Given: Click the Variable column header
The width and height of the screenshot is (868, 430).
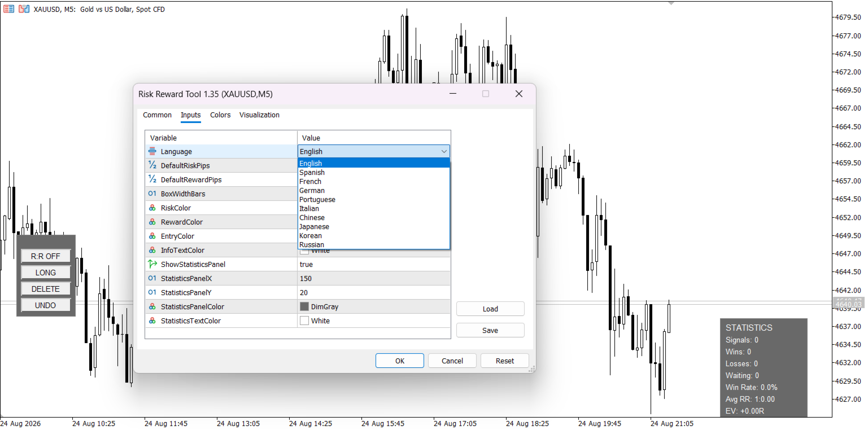Looking at the screenshot, I should coord(221,138).
